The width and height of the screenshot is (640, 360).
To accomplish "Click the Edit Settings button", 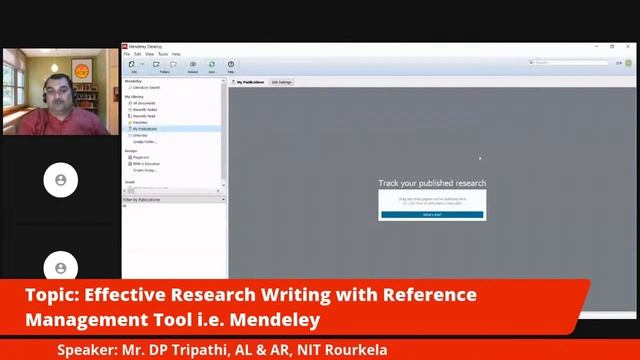I will pos(281,82).
